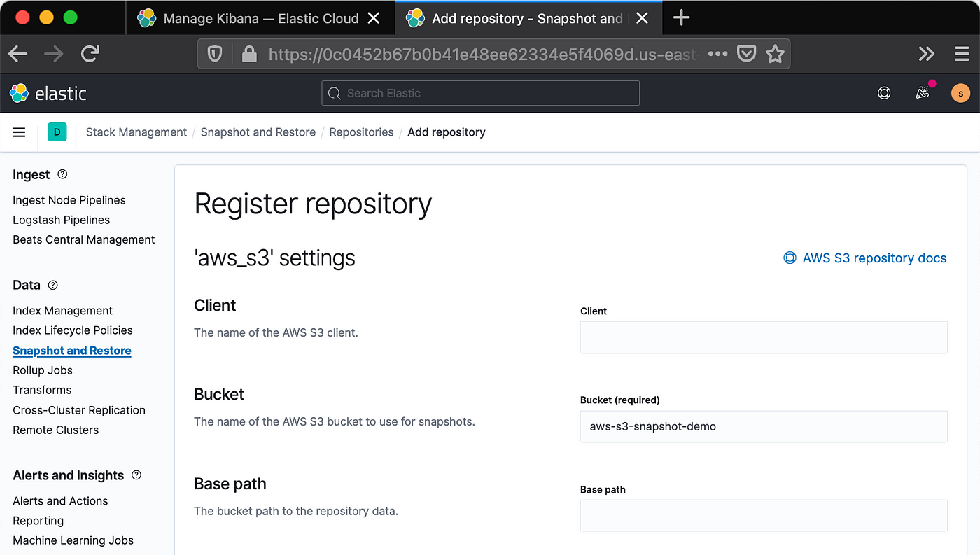980x555 pixels.
Task: Select Snapshot and Restore in sidebar
Action: tap(72, 351)
